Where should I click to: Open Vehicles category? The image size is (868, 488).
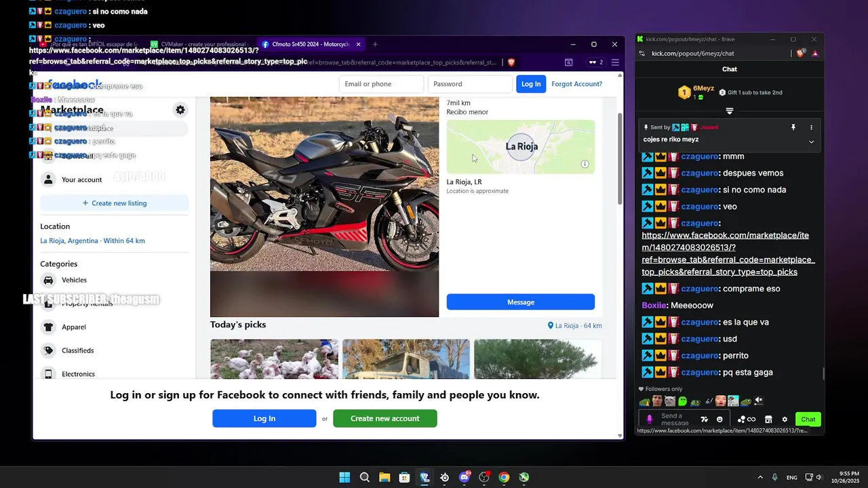coord(114,280)
